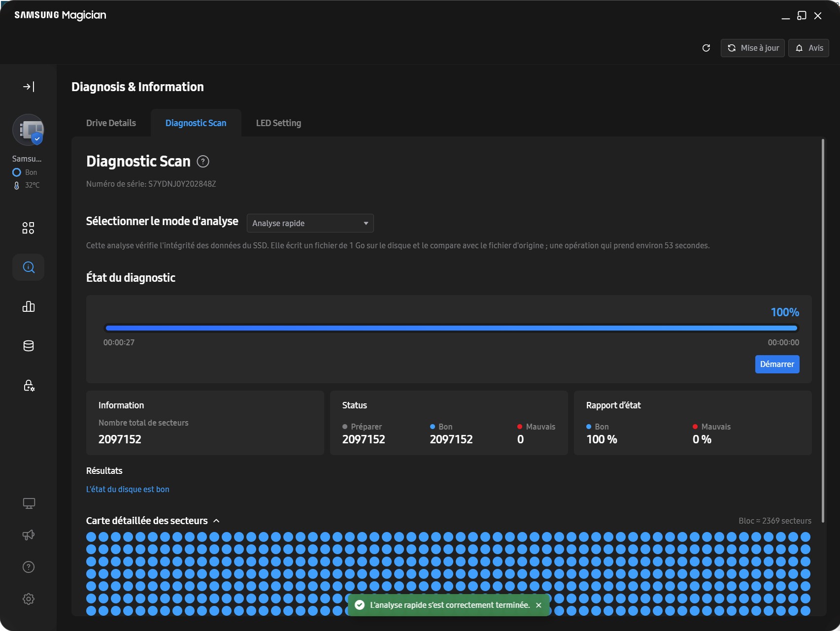This screenshot has height=631, width=840.
Task: Click the monitor icon in sidebar
Action: click(x=29, y=503)
